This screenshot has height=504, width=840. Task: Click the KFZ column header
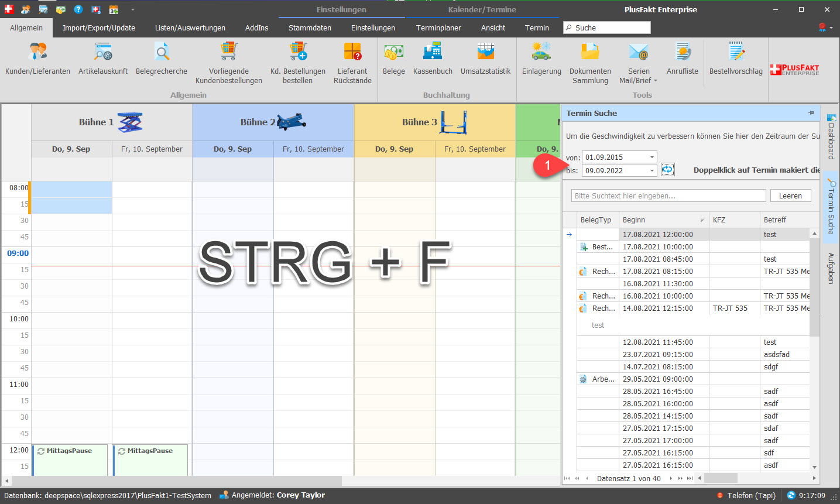pos(735,220)
